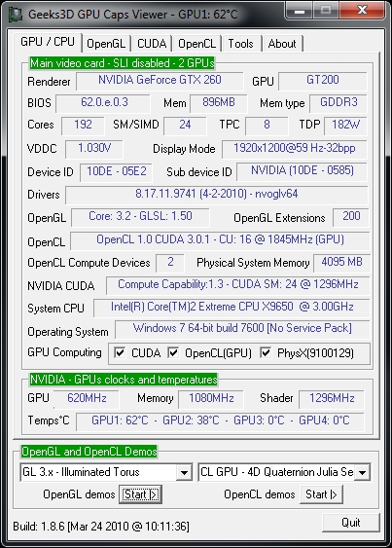Click the Renderer field NVIDIA GeForce GTX 260
This screenshot has width=392, height=548.
point(160,81)
